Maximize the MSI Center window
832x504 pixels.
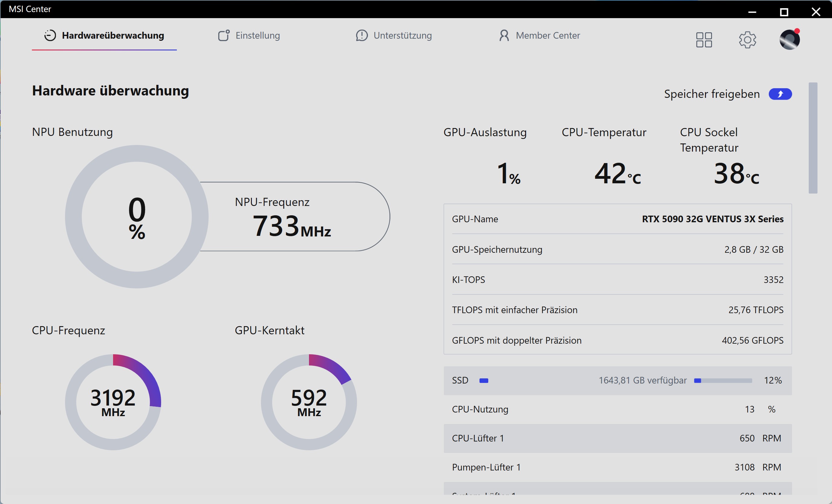click(784, 12)
